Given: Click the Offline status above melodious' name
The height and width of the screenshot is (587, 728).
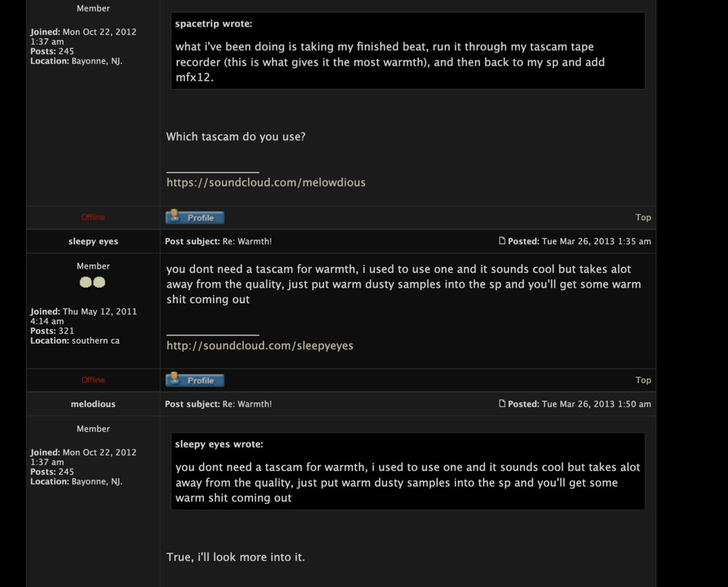Looking at the screenshot, I should click(93, 380).
